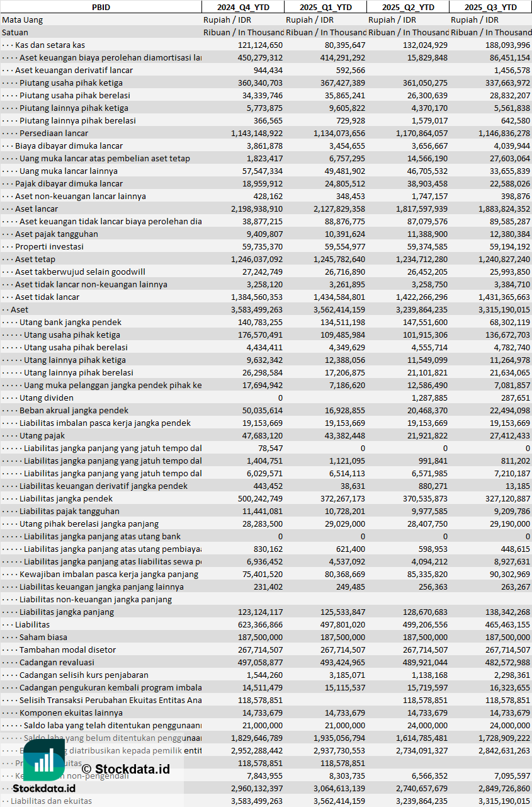Click the Aset takberwujud selain goodwill label
Viewport: 532px width, 807px height.
(81, 272)
